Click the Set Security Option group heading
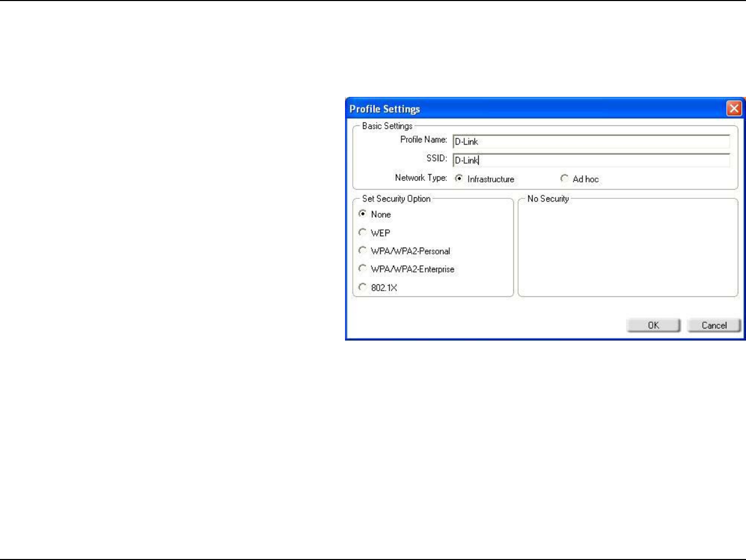This screenshot has width=746, height=560. click(x=396, y=198)
